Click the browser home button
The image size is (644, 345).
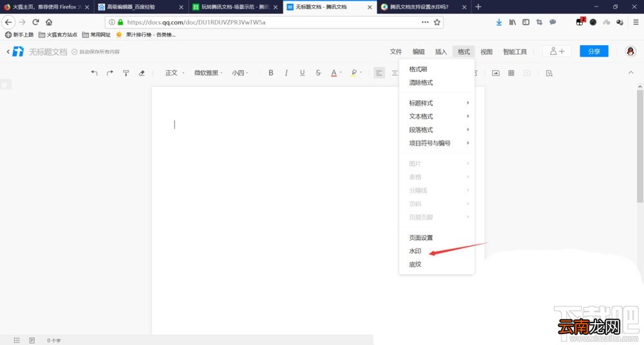click(x=49, y=22)
